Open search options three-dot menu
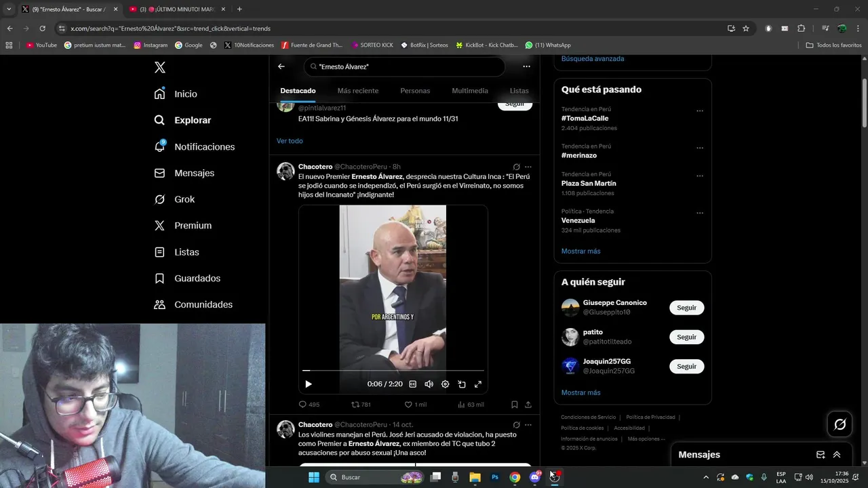868x488 pixels. (x=526, y=66)
